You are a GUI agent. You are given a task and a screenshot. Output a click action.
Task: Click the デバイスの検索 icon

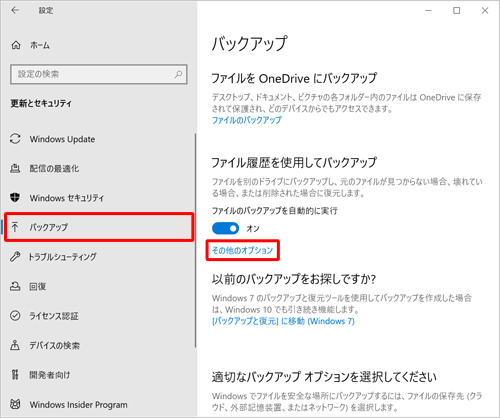pyautogui.click(x=15, y=345)
